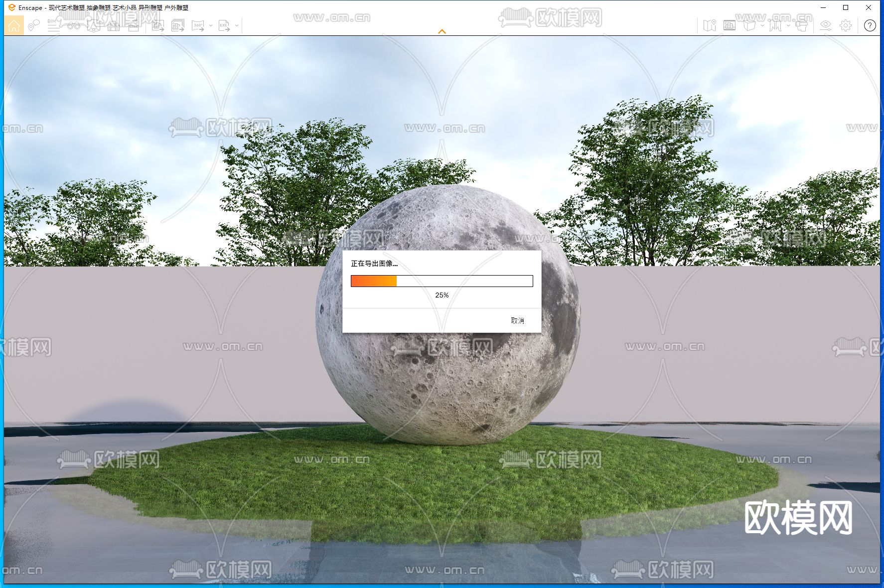Image resolution: width=884 pixels, height=588 pixels.
Task: Open collaborative annotations speech-bubble icon
Action: coord(34,25)
